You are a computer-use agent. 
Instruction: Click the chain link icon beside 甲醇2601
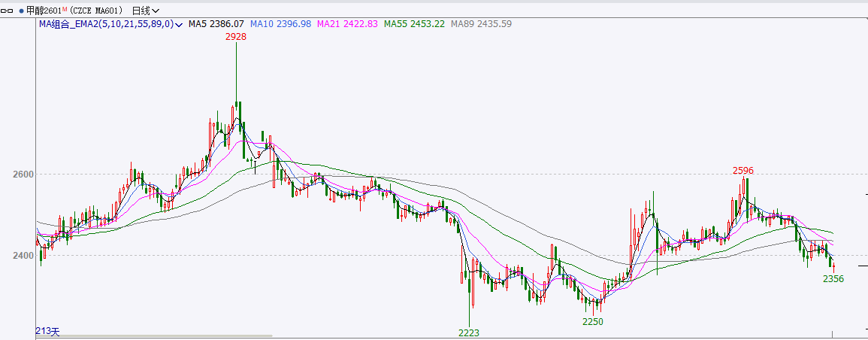(x=8, y=11)
